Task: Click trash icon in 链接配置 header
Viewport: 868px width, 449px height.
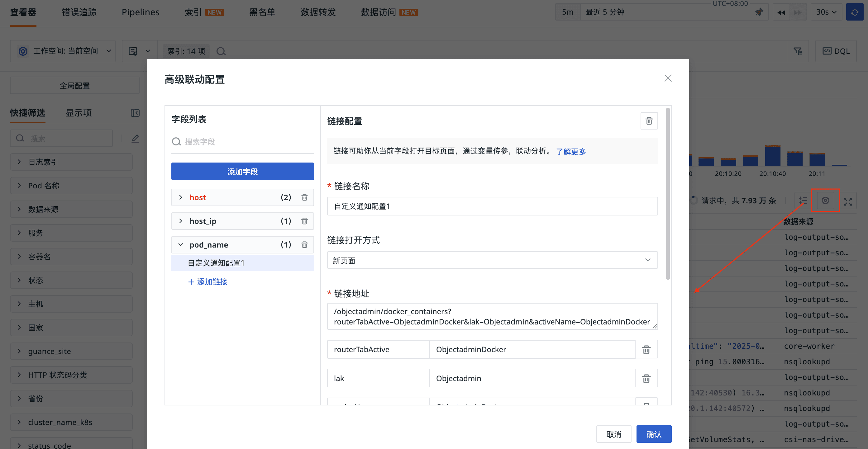Action: [x=649, y=121]
